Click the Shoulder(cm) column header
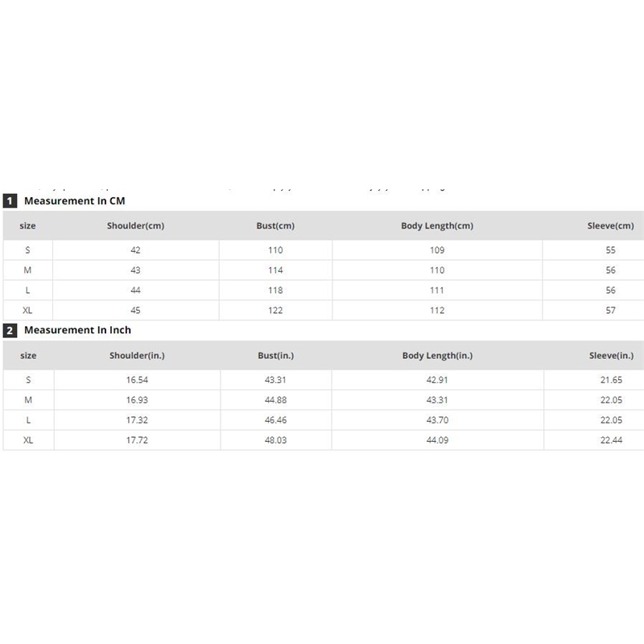This screenshot has width=644, height=644. (135, 226)
